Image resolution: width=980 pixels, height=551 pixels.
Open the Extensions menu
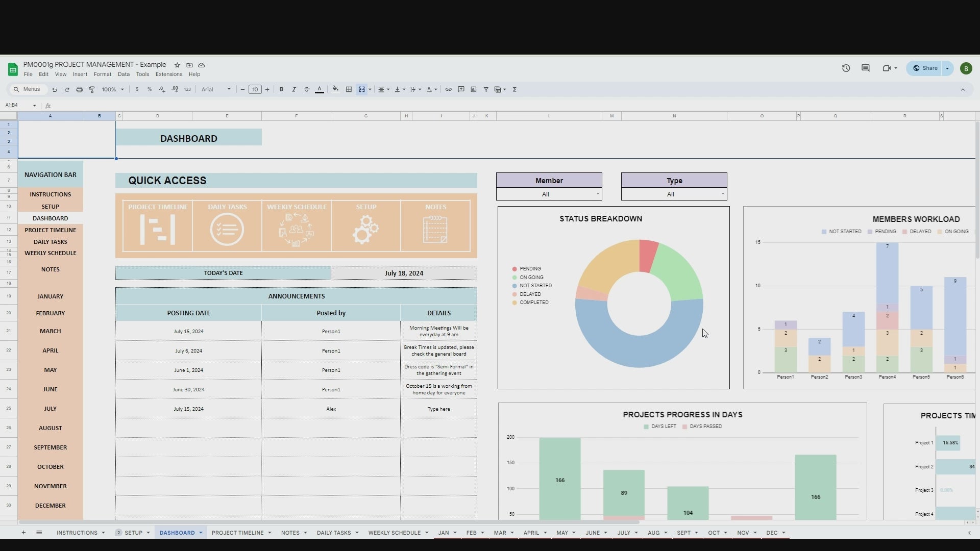click(169, 74)
